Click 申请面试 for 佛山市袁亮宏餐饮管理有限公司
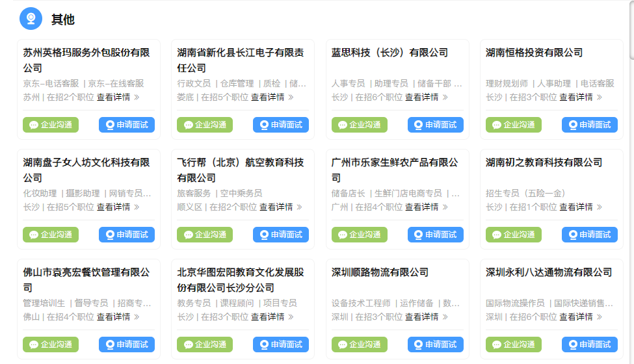The image size is (634, 364). (x=127, y=344)
